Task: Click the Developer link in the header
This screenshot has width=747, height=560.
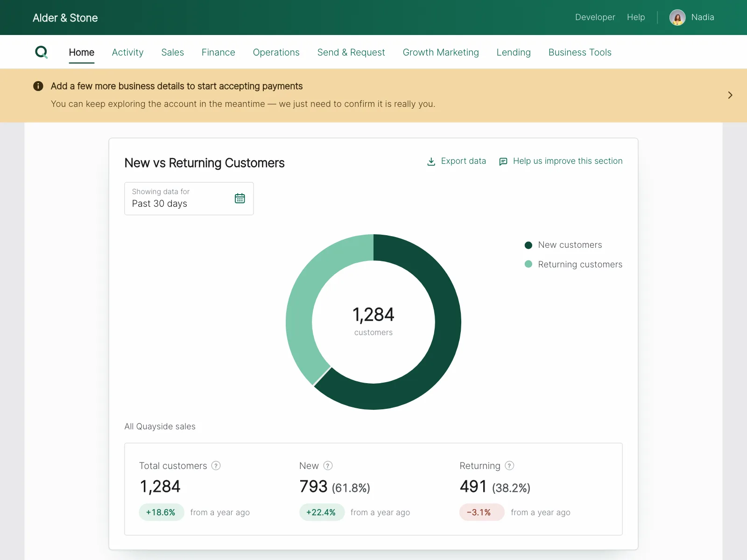Action: [595, 17]
